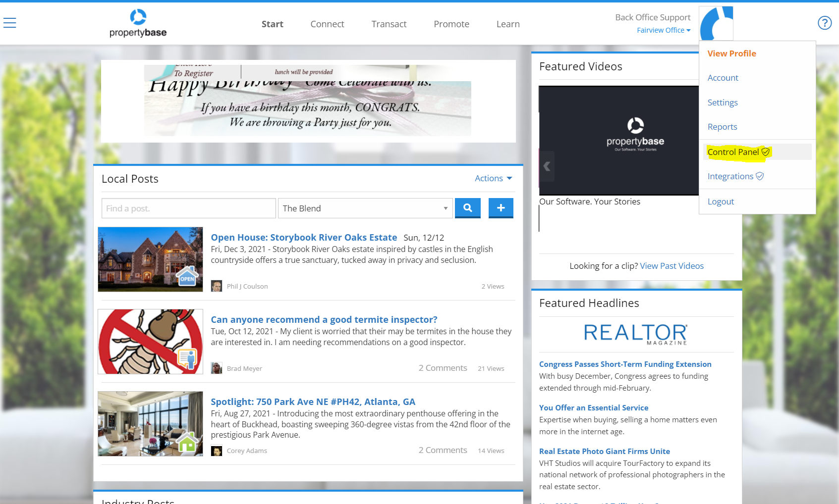The width and height of the screenshot is (839, 504).
Task: Click the profile avatar in the top bar
Action: coord(716,22)
